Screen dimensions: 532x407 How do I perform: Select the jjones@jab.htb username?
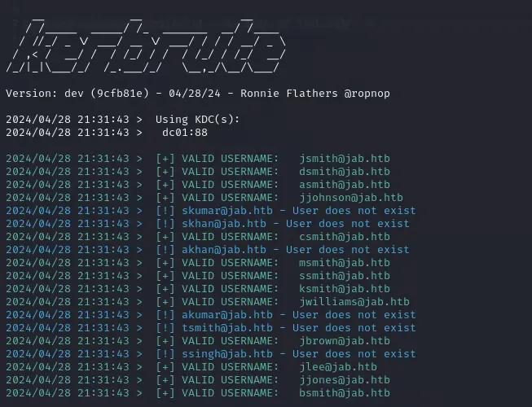tap(345, 380)
